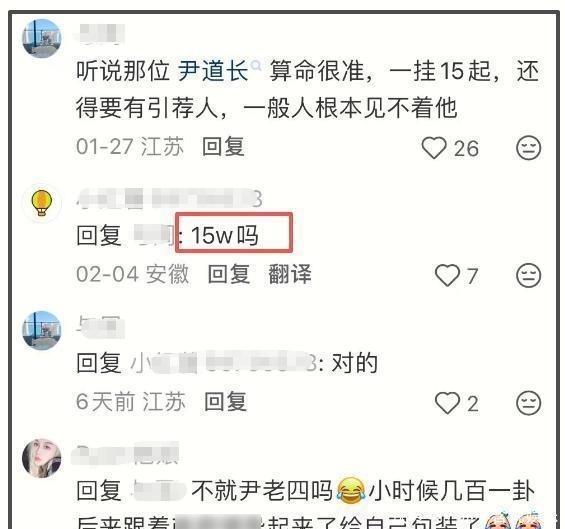Viewport: 565px width, 529px height.
Task: Tap the laughing emoji in the last comment
Action: click(351, 490)
